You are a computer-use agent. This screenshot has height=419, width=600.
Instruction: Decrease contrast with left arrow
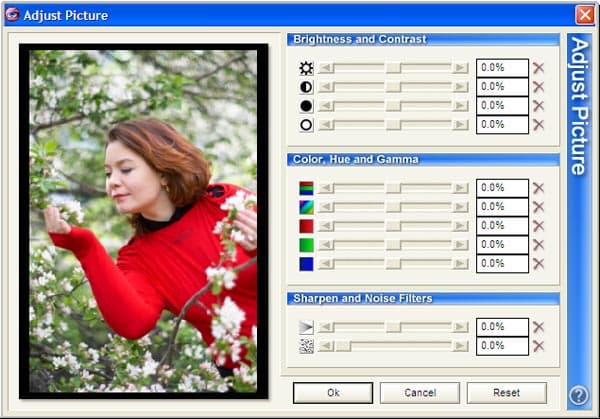326,87
